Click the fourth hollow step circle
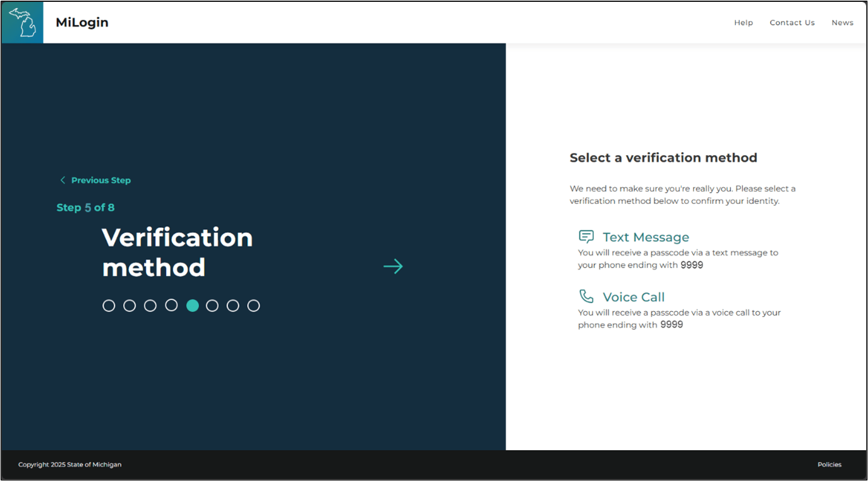This screenshot has height=481, width=868. [x=171, y=305]
